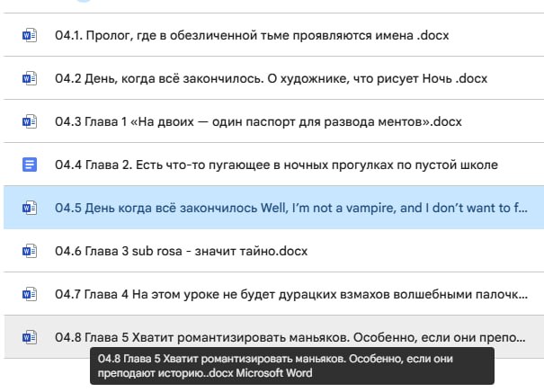Open 04.2 День, когда всё закончилось document

(271, 78)
